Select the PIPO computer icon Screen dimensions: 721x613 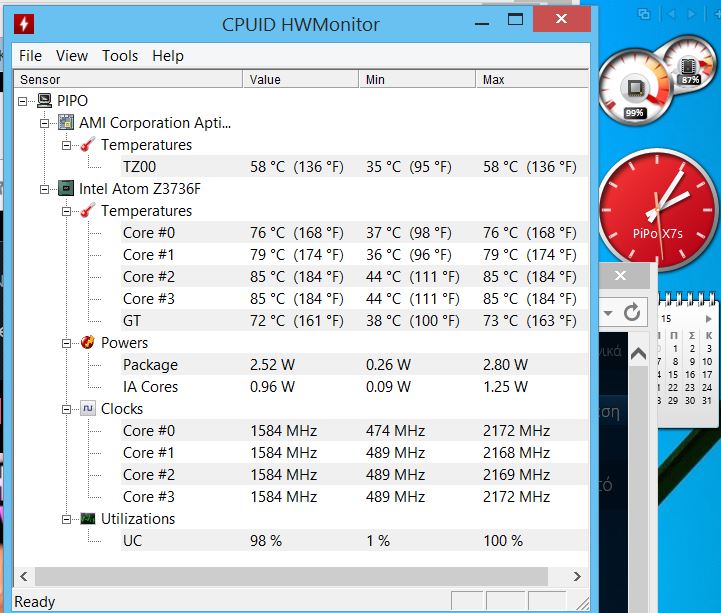(45, 100)
